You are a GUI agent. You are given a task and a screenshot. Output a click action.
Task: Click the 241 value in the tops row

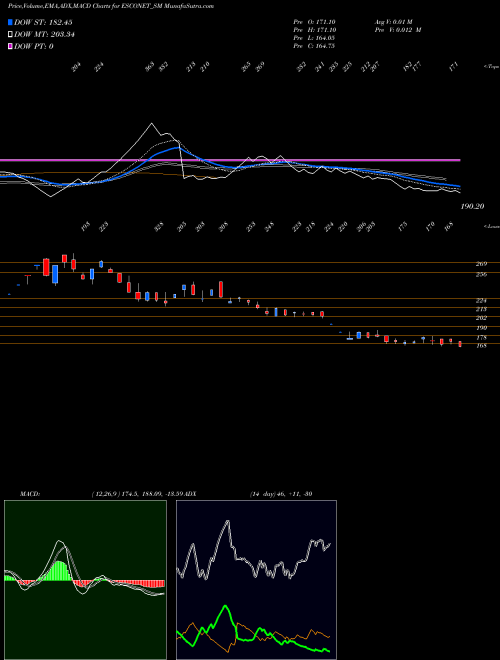320,67
